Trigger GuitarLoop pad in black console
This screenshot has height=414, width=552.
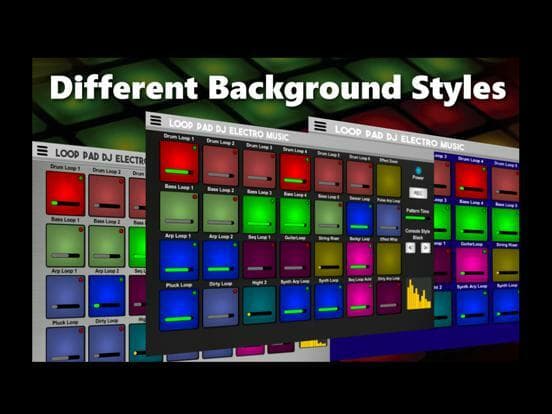point(295,259)
